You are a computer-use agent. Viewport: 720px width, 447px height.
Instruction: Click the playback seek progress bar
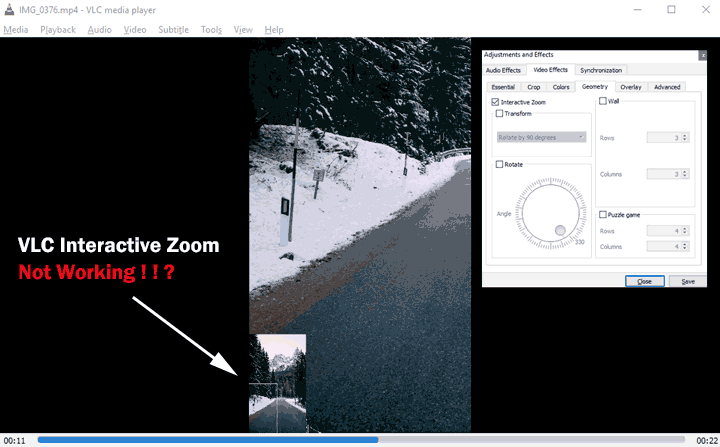tap(361, 440)
